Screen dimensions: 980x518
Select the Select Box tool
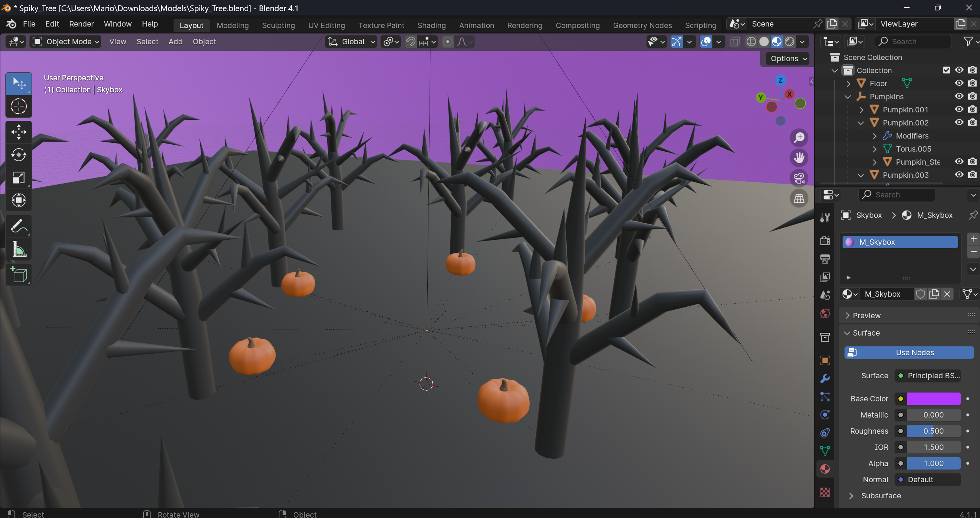tap(18, 84)
